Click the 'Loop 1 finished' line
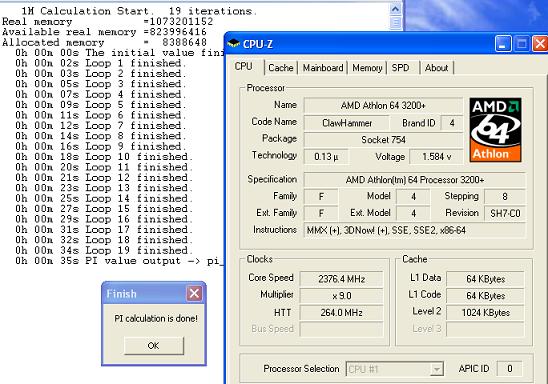 (100, 63)
